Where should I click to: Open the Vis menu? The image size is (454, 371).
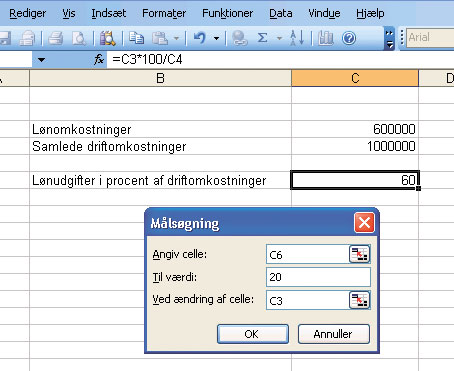[69, 13]
